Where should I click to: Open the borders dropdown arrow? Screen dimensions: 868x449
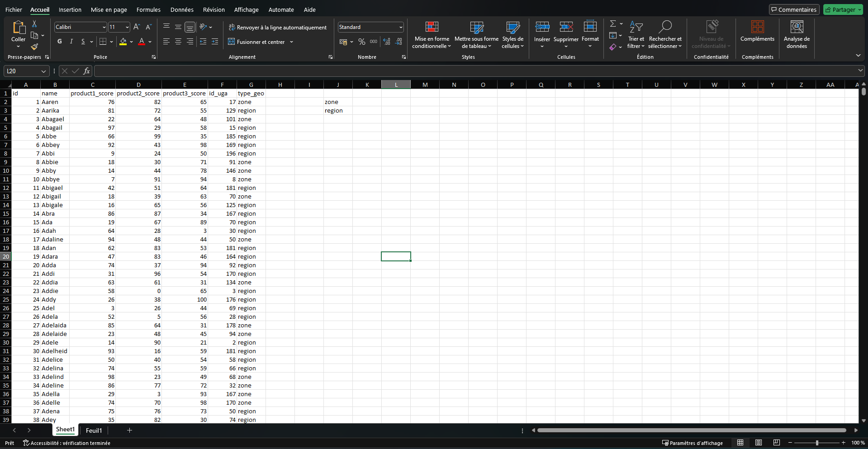(111, 42)
